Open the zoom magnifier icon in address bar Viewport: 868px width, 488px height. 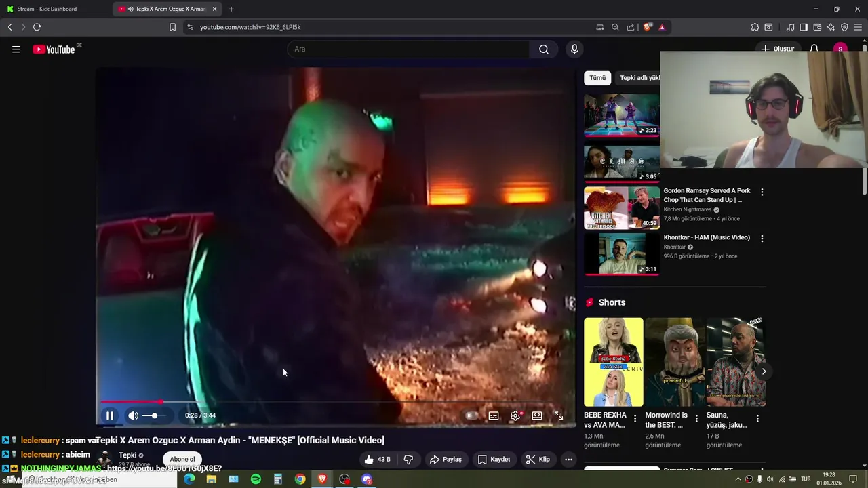tap(615, 27)
